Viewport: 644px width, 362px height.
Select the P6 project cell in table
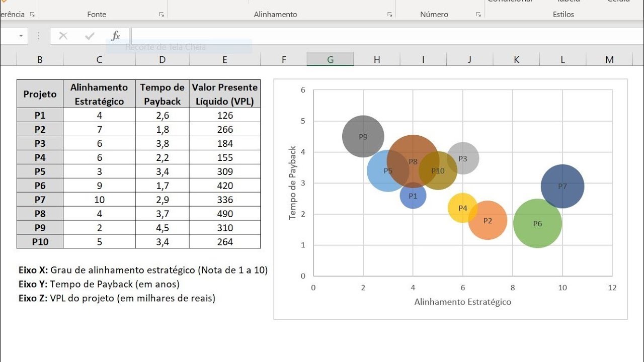(x=40, y=186)
